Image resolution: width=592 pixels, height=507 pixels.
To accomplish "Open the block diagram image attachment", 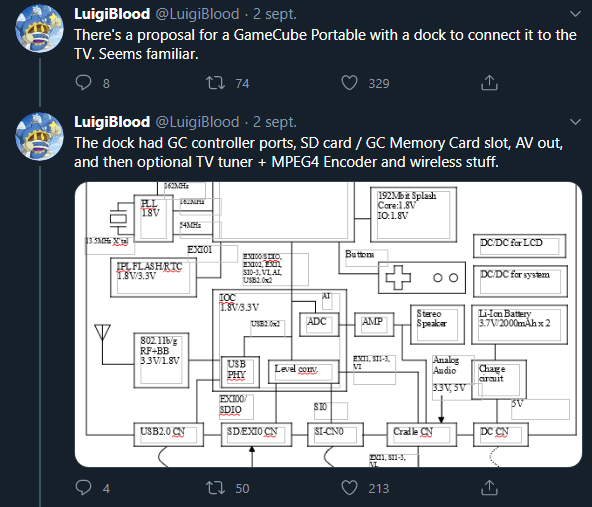I will [328, 324].
